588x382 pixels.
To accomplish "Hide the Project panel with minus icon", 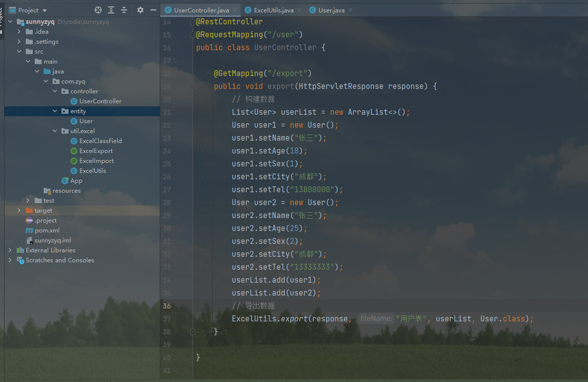I will pyautogui.click(x=153, y=10).
